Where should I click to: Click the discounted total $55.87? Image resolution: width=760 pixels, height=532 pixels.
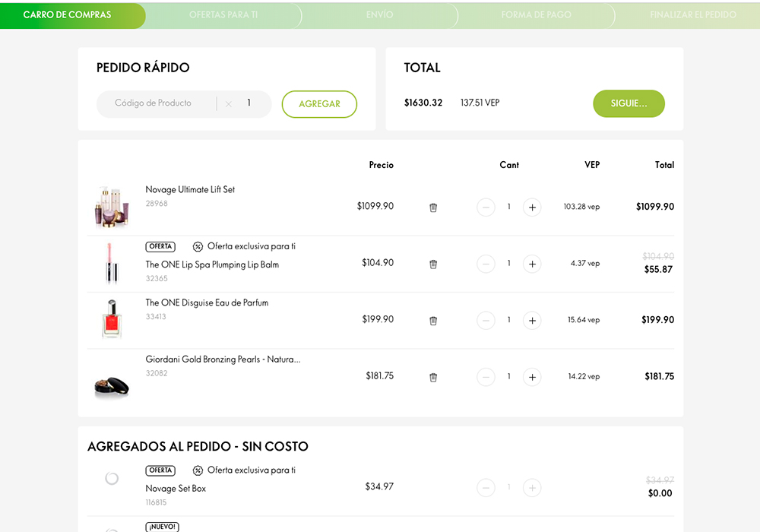(658, 269)
